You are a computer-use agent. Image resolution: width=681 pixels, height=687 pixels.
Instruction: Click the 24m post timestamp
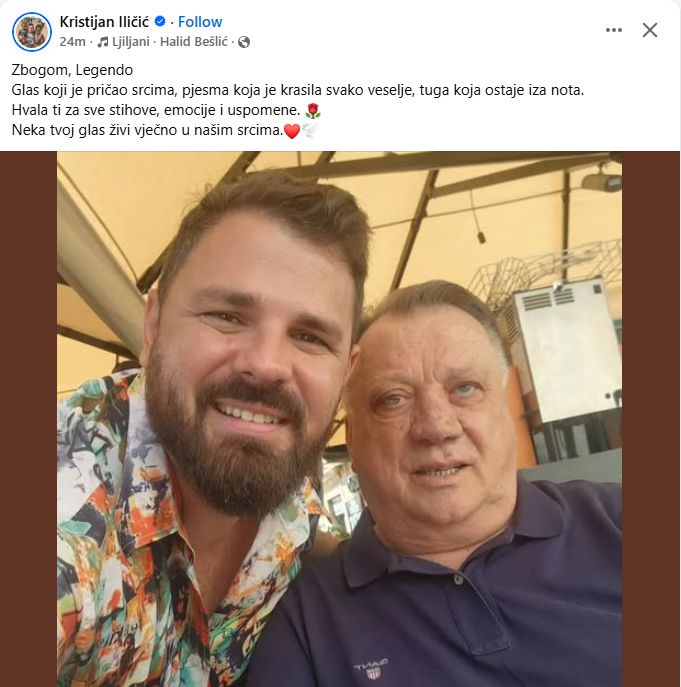72,42
